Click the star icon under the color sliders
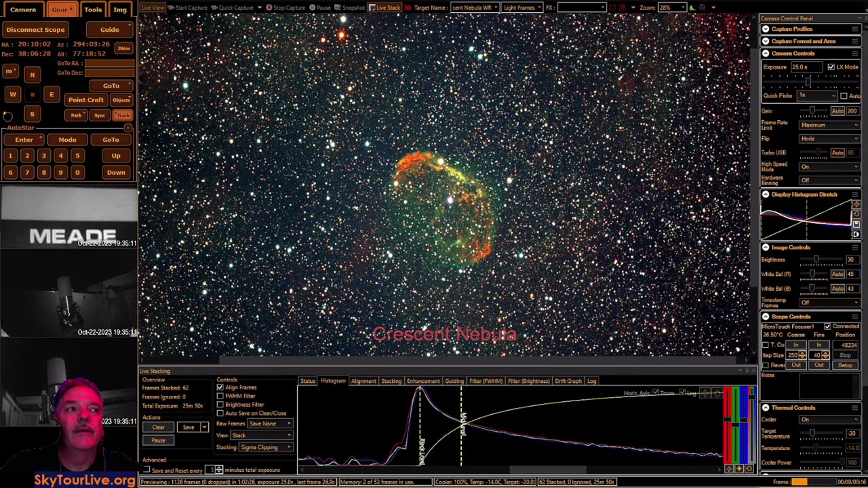The image size is (868, 488). [x=739, y=469]
